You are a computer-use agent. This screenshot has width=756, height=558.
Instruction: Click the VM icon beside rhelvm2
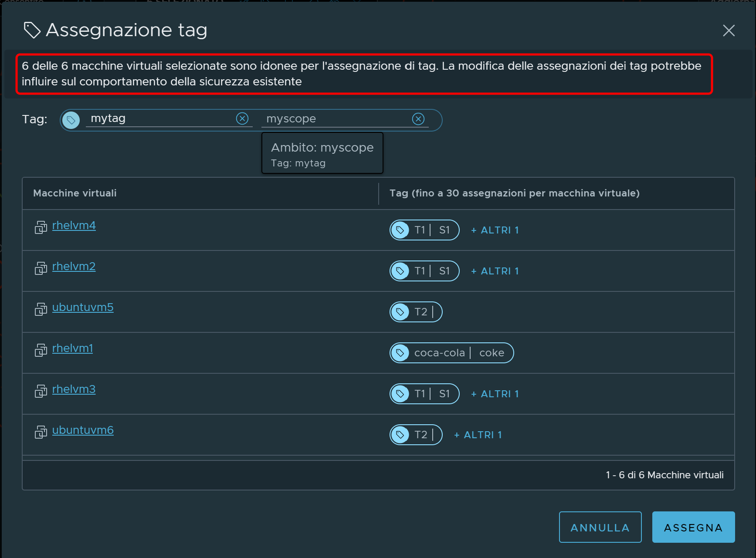41,268
